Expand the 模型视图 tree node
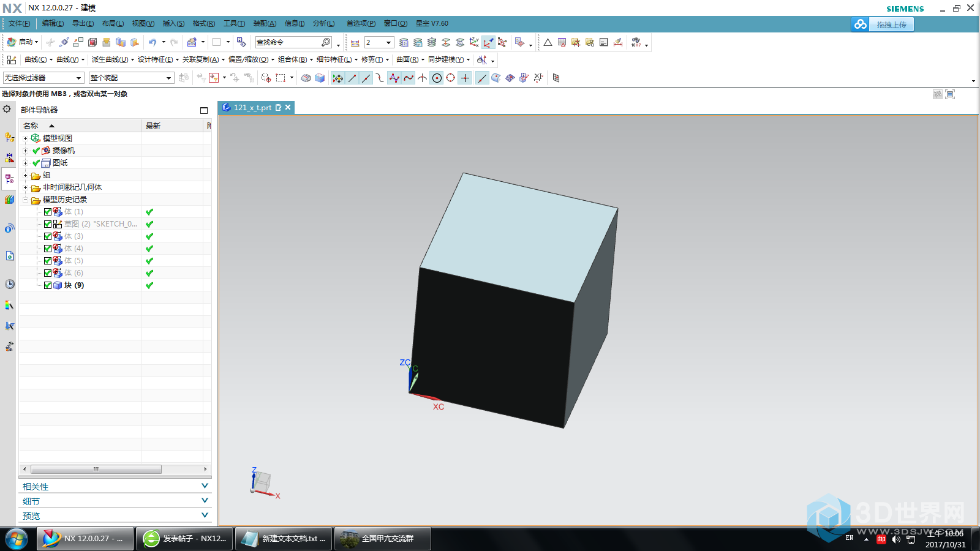 click(25, 138)
